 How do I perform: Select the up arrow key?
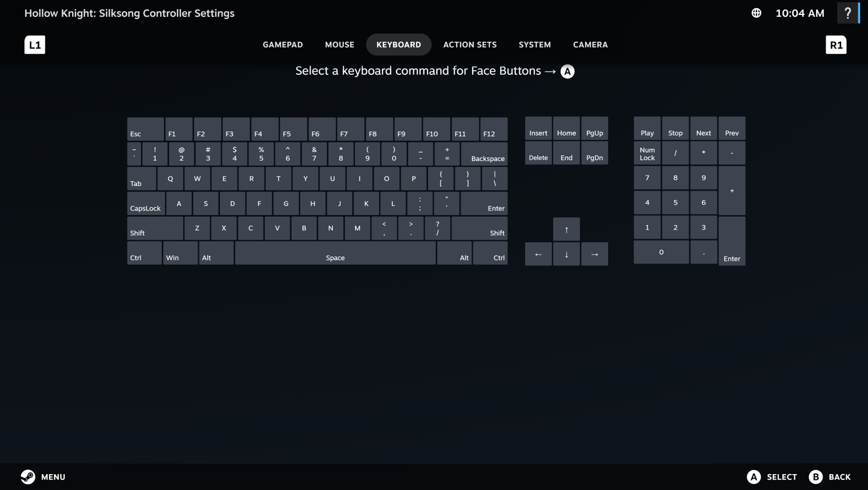567,229
